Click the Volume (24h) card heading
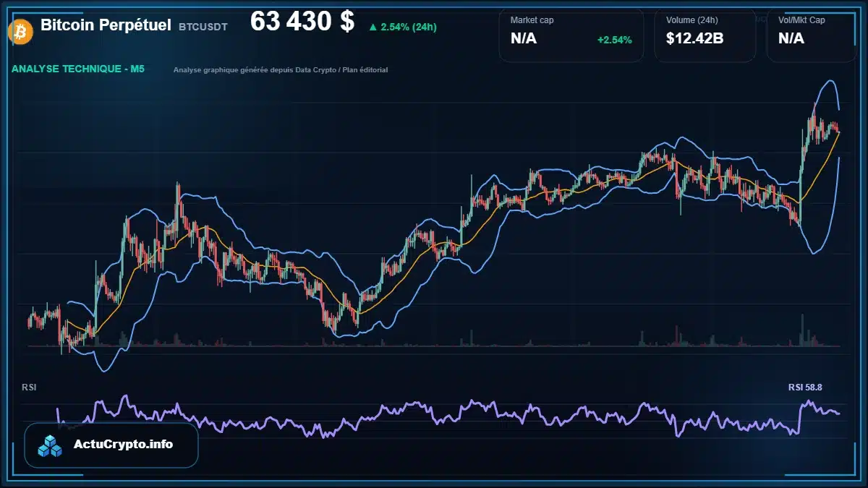Image resolution: width=868 pixels, height=488 pixels. click(x=691, y=20)
